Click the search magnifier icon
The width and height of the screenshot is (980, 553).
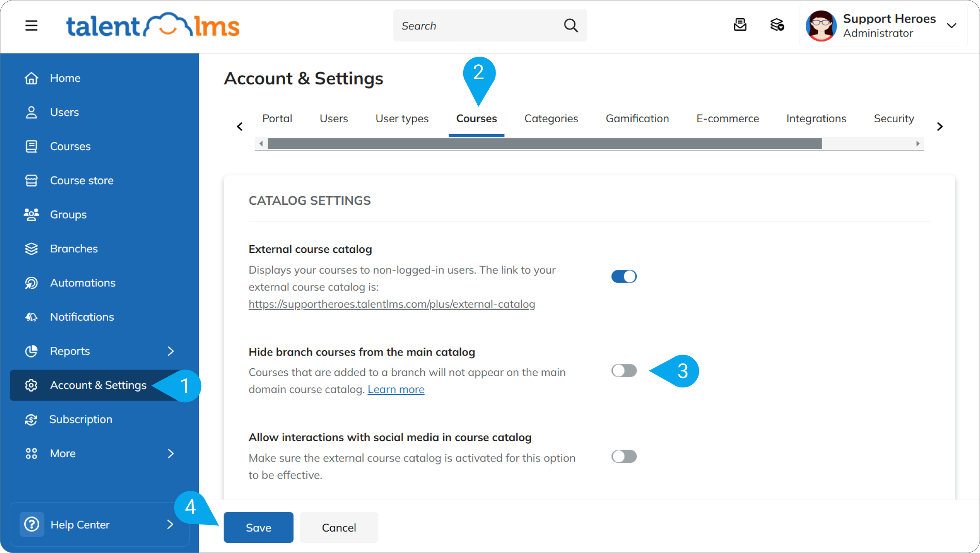tap(571, 26)
